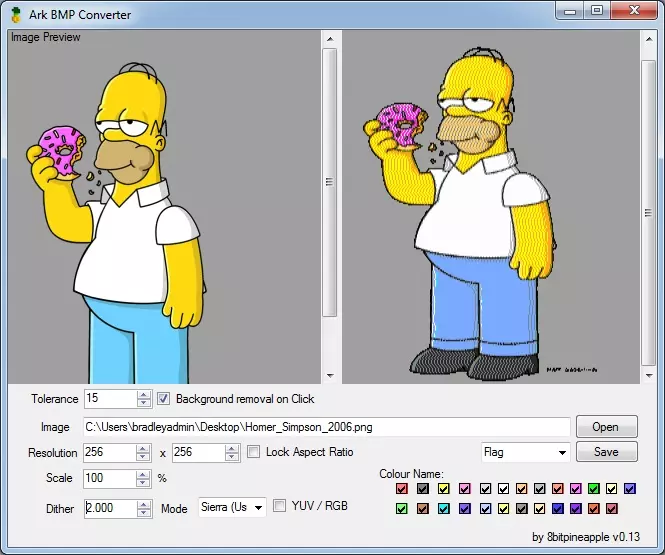Toggle the blue colour checkbox ending the top row
Image resolution: width=665 pixels, height=555 pixels.
click(x=630, y=488)
